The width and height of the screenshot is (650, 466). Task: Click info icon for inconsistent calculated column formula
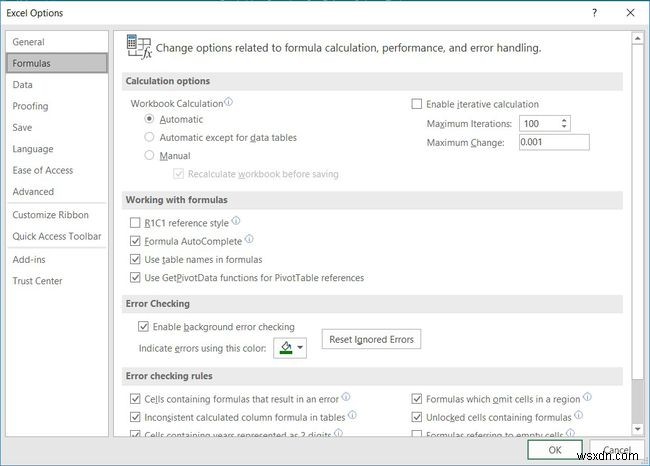(x=352, y=415)
